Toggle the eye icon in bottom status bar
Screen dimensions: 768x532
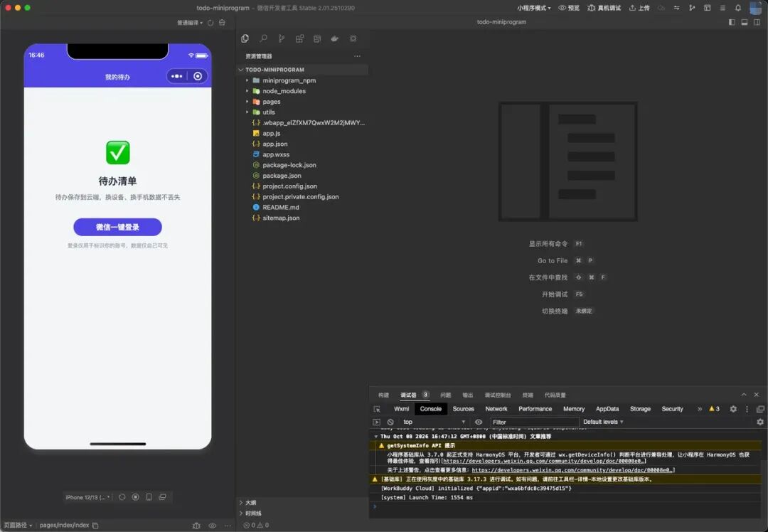tap(213, 526)
